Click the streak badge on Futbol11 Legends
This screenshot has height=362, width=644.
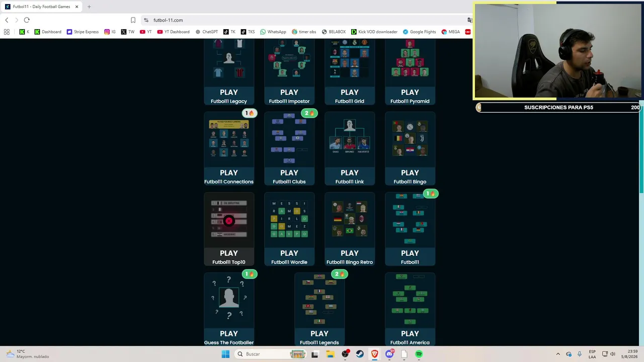click(340, 274)
